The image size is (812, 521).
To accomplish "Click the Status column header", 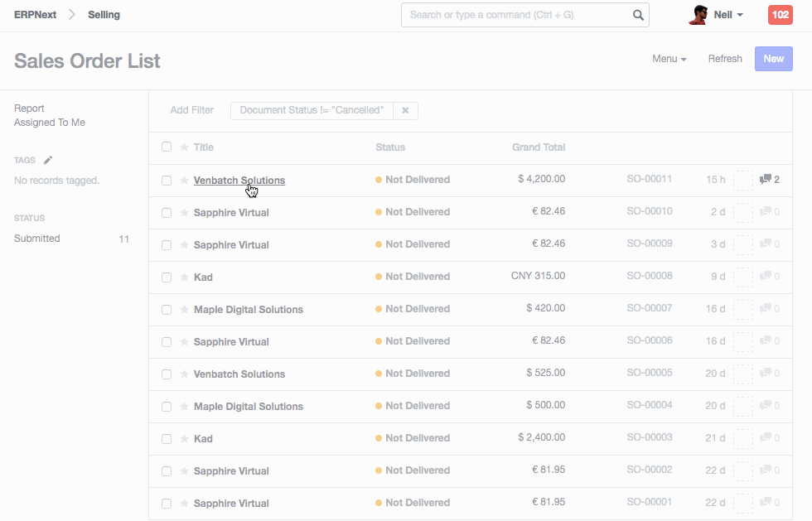I will click(390, 147).
